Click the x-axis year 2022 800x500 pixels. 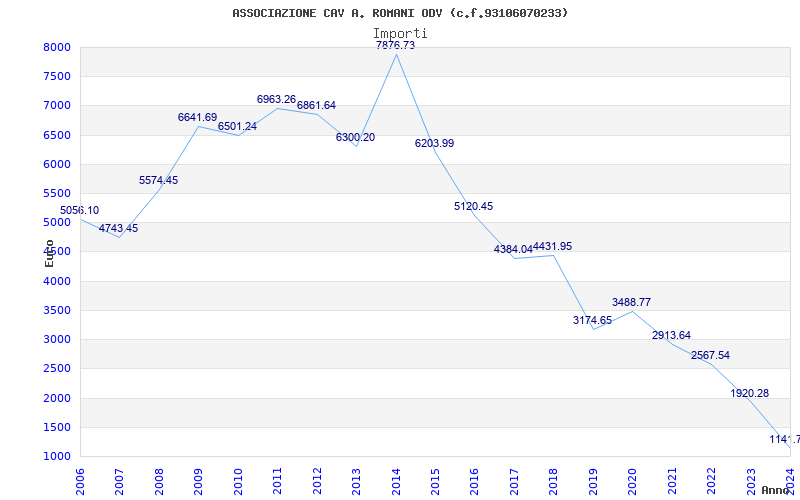[711, 482]
